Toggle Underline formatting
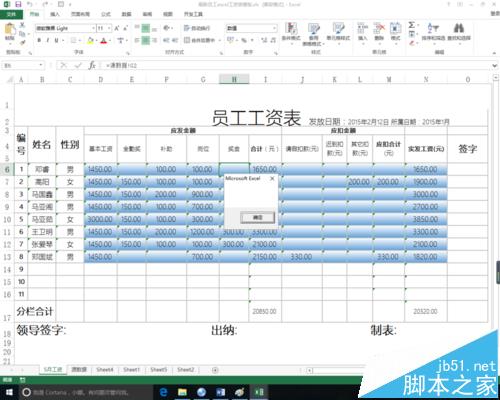 pyautogui.click(x=56, y=40)
